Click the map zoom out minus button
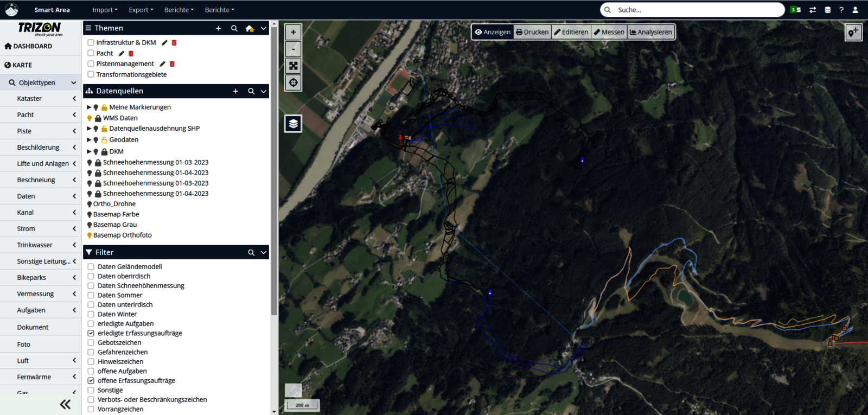 [293, 49]
